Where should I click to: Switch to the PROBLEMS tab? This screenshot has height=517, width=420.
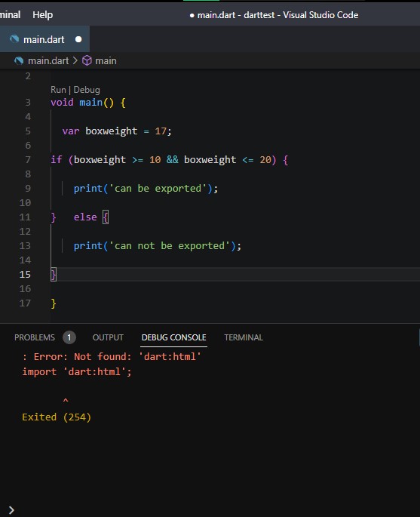35,337
